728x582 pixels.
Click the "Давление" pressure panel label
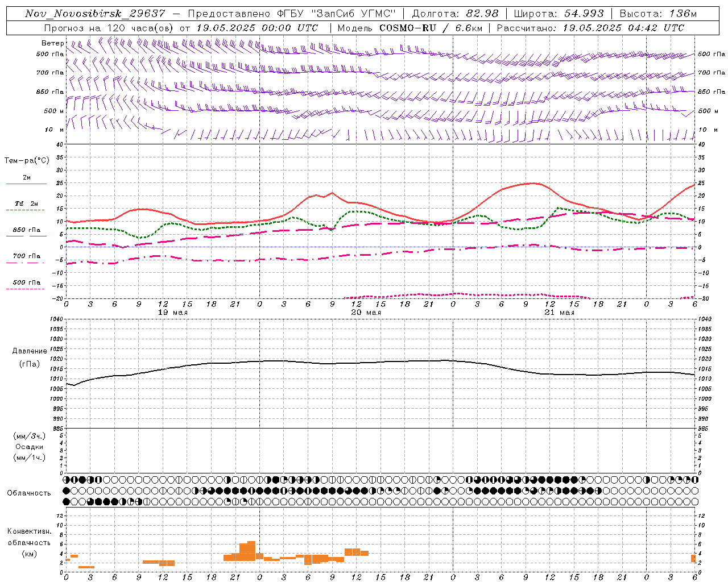29,351
